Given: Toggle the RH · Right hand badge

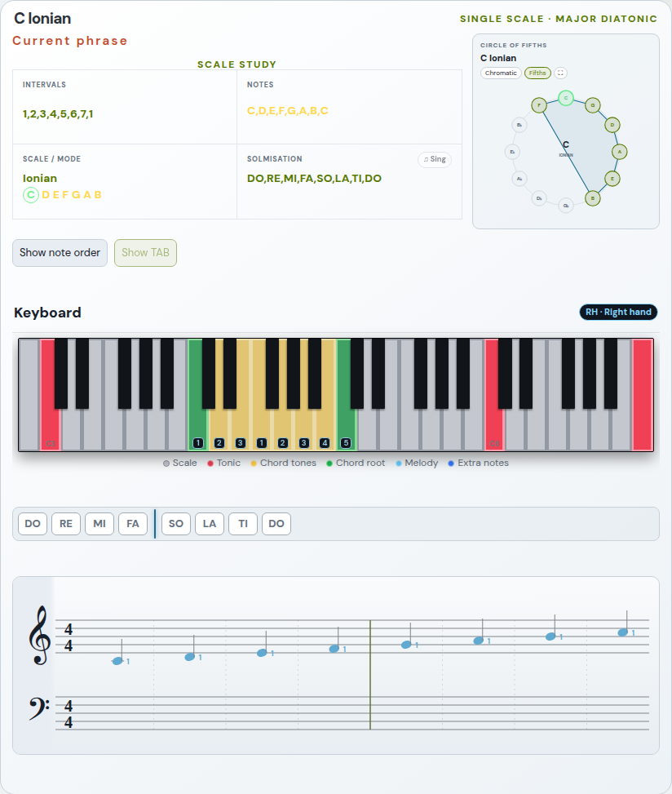Looking at the screenshot, I should (618, 312).
